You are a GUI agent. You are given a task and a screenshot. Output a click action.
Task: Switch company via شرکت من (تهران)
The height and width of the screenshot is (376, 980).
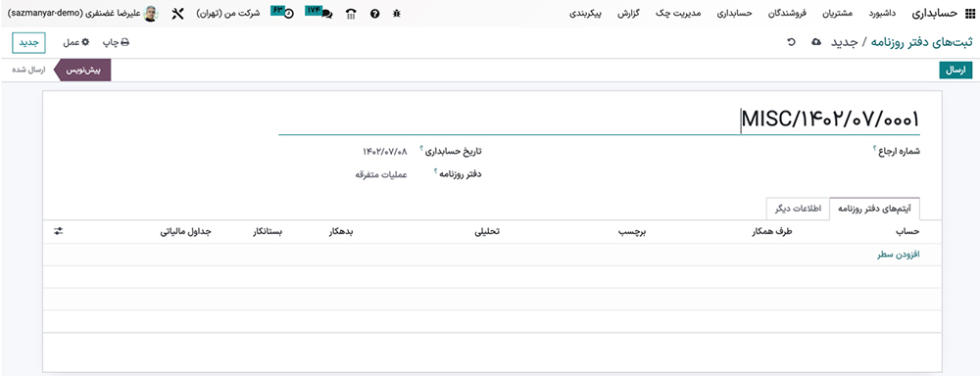227,13
